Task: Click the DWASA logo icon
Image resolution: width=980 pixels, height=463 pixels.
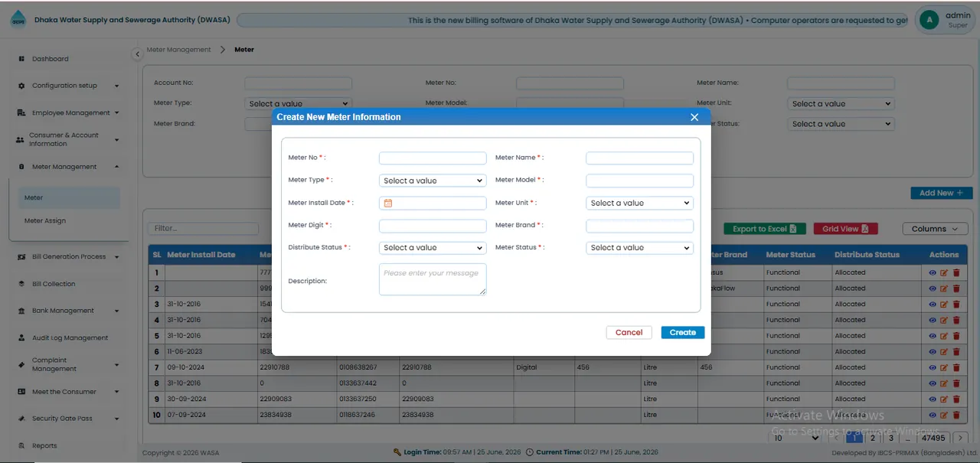Action: point(18,21)
